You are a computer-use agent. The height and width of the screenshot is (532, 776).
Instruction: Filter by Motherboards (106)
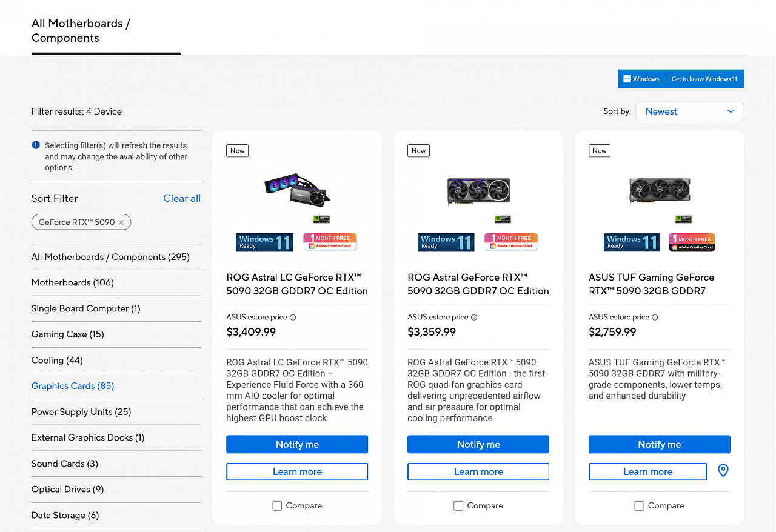coord(73,283)
